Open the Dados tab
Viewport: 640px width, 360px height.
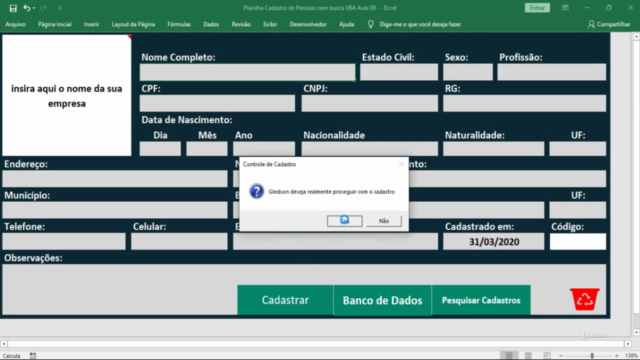click(x=211, y=24)
